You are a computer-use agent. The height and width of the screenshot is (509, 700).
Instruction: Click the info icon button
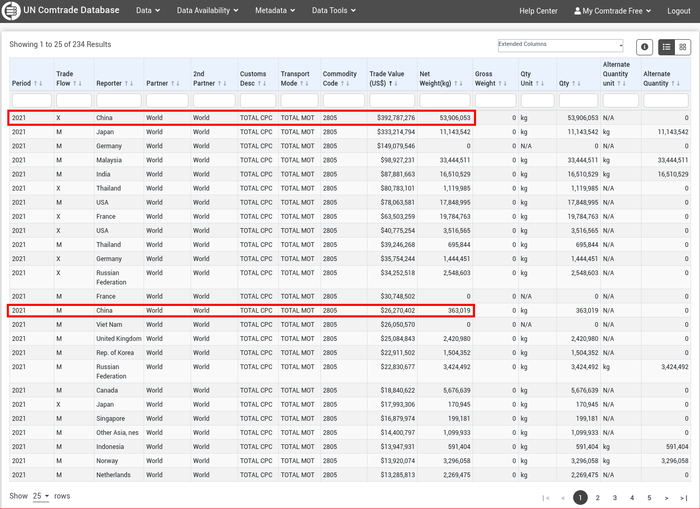(644, 47)
